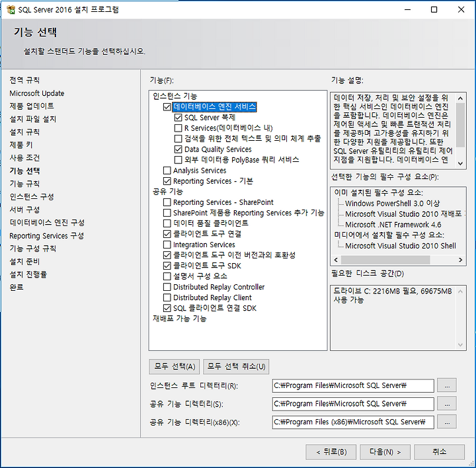Uncheck SQL Server 복제 checkbox
Viewport: 476px width, 468px height.
pos(178,118)
